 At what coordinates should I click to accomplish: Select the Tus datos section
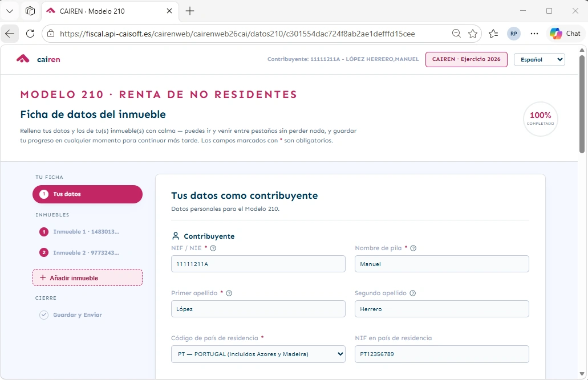(x=87, y=194)
